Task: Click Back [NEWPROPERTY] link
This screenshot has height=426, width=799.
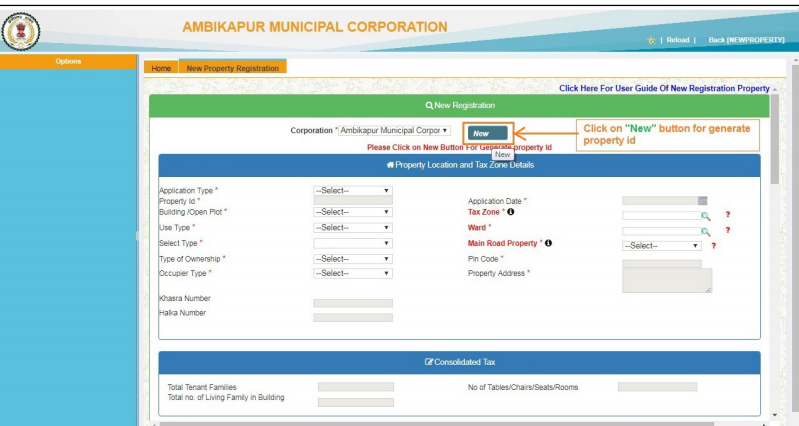Action: tap(746, 40)
